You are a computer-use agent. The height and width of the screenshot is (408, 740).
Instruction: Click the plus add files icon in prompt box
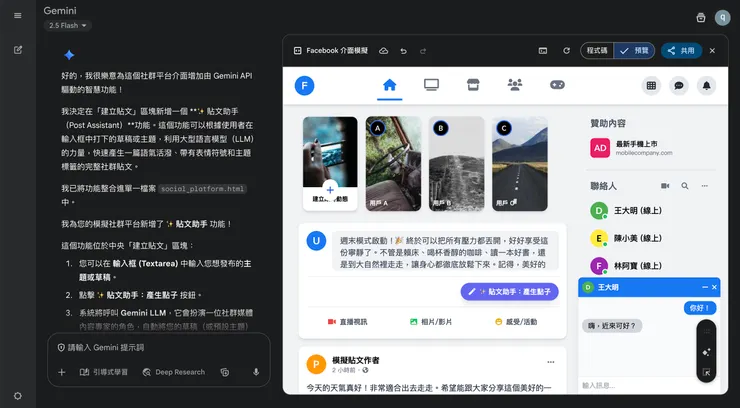pyautogui.click(x=61, y=372)
